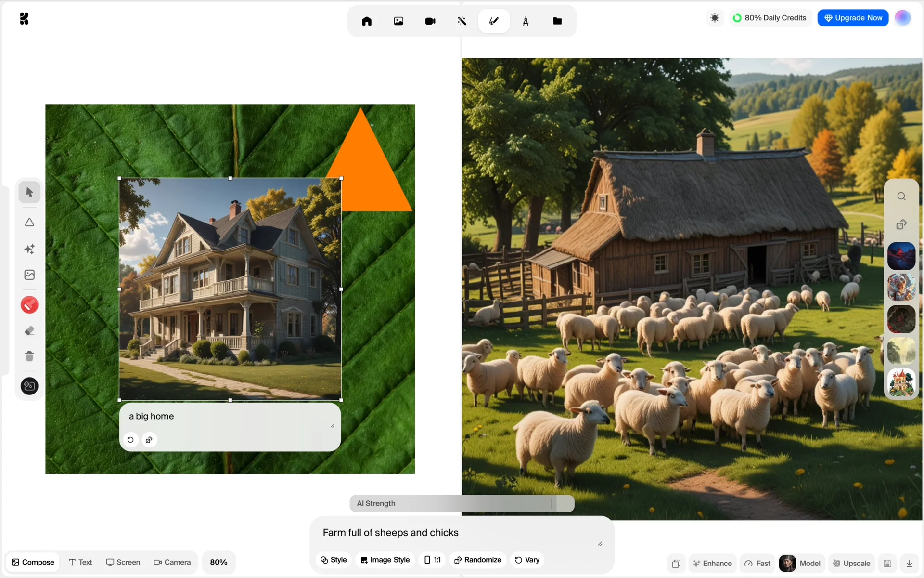Open the Model selector
924x578 pixels.
tap(801, 563)
